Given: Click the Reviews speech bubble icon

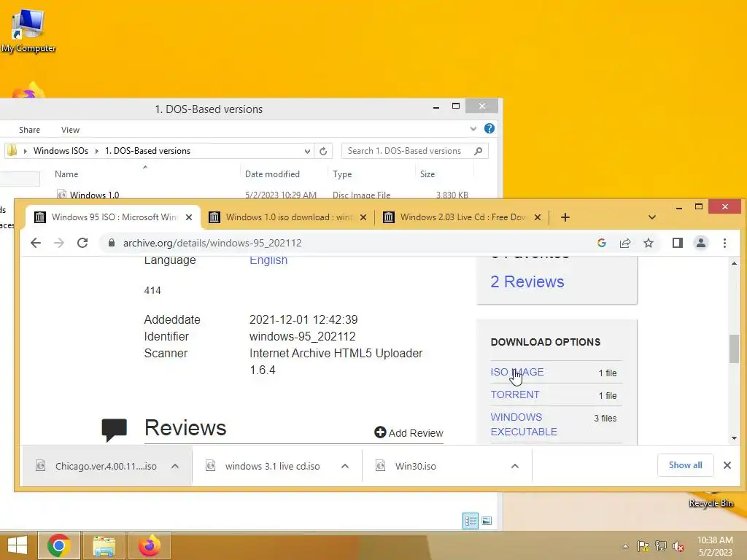Looking at the screenshot, I should [115, 430].
